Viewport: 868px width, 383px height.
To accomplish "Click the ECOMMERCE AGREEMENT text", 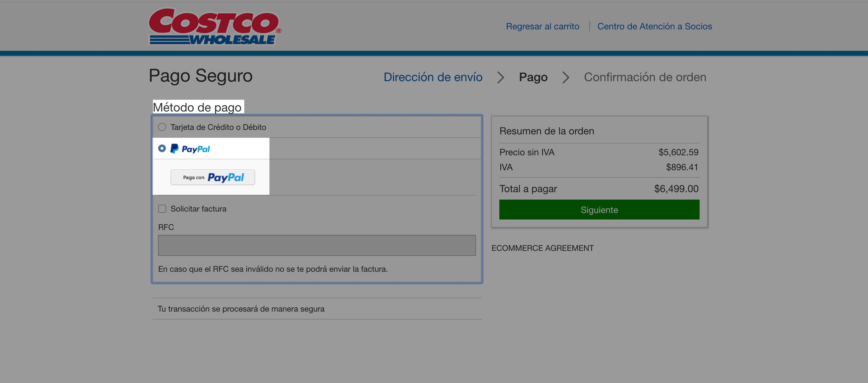I will (542, 248).
